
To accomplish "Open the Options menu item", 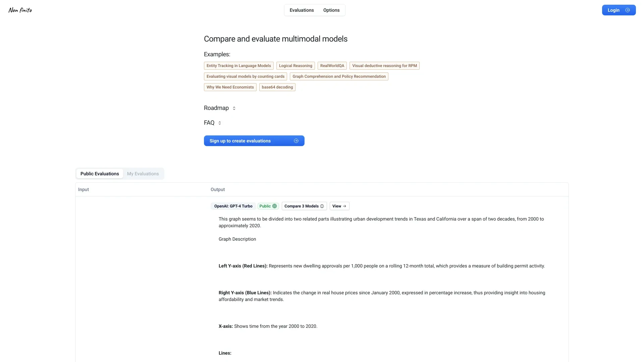I will coord(331,10).
